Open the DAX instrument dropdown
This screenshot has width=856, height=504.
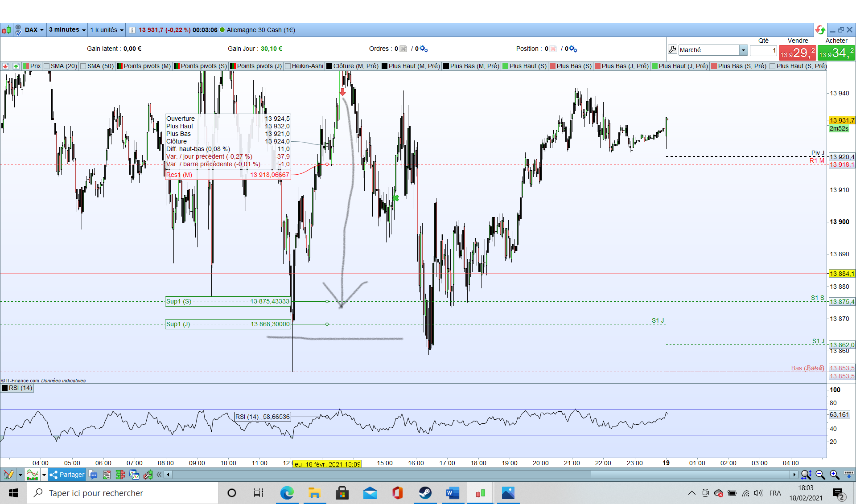tap(34, 30)
